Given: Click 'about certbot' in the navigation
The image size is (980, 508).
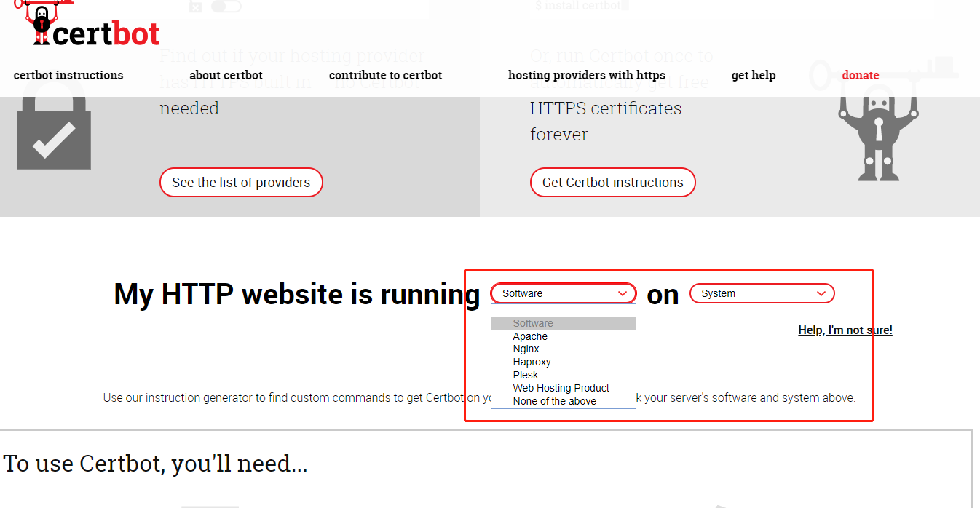Looking at the screenshot, I should point(226,75).
